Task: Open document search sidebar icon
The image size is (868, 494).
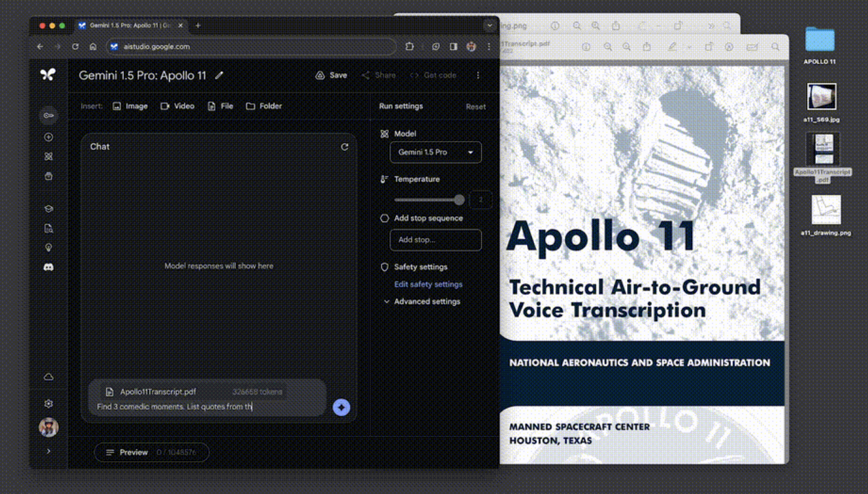Action: click(x=49, y=229)
